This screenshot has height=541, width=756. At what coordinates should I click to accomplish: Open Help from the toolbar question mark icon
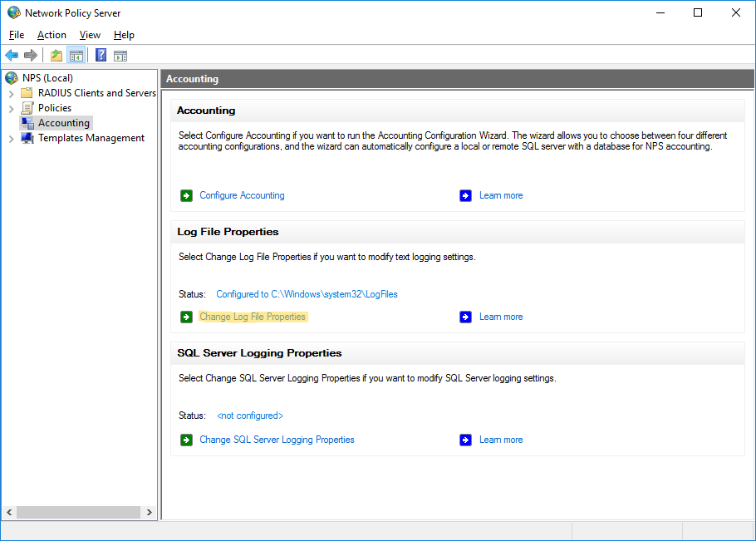(101, 56)
